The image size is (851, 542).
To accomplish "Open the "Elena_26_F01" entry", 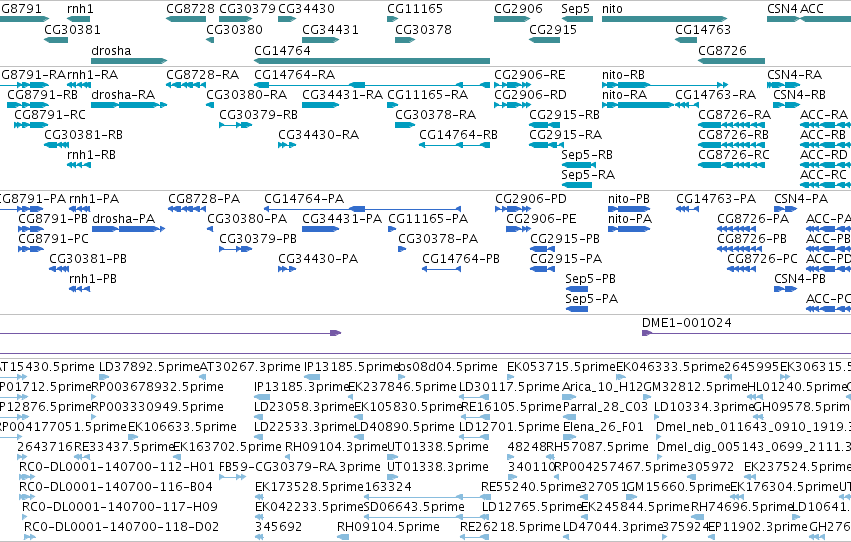I will (603, 427).
